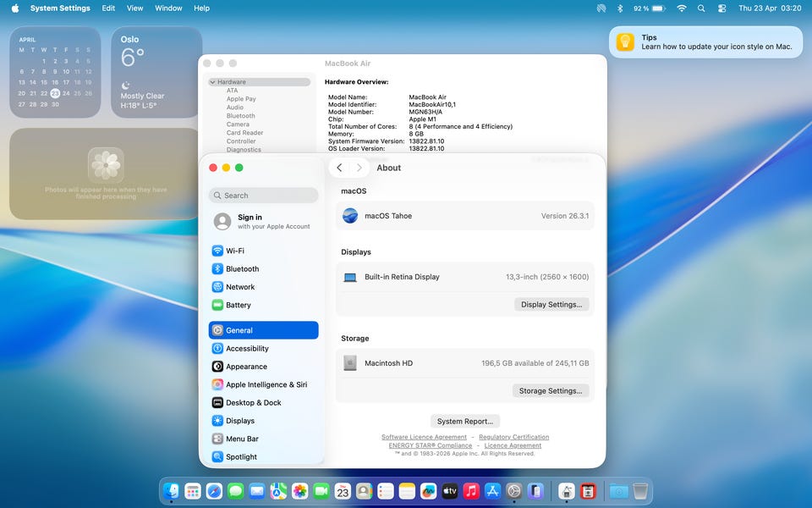Click the Wi-Fi status menu bar icon
Screen dimensions: 812x508
point(682,8)
